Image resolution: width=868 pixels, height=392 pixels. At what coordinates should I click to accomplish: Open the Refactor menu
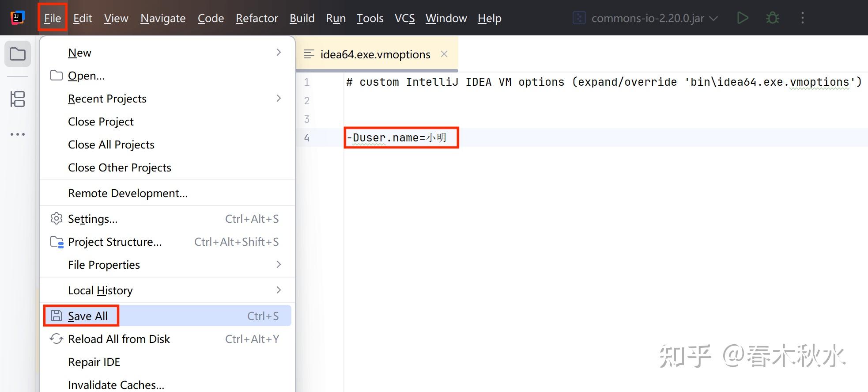tap(257, 18)
